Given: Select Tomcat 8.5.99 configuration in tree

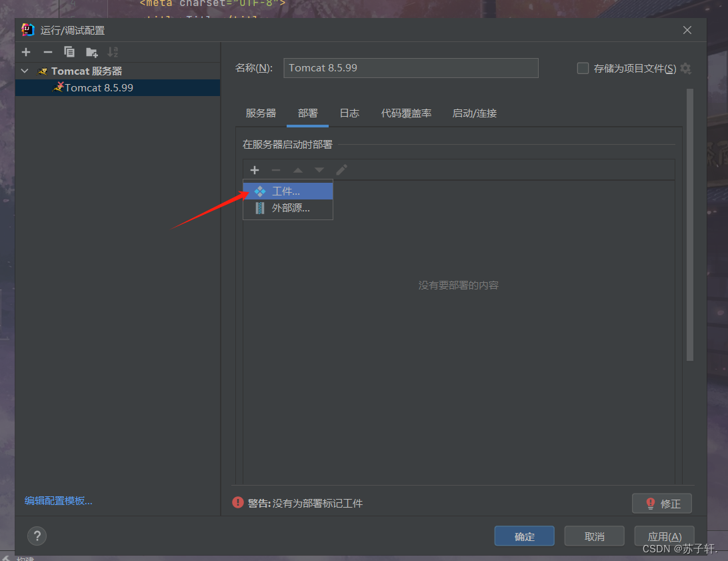Looking at the screenshot, I should coord(118,88).
